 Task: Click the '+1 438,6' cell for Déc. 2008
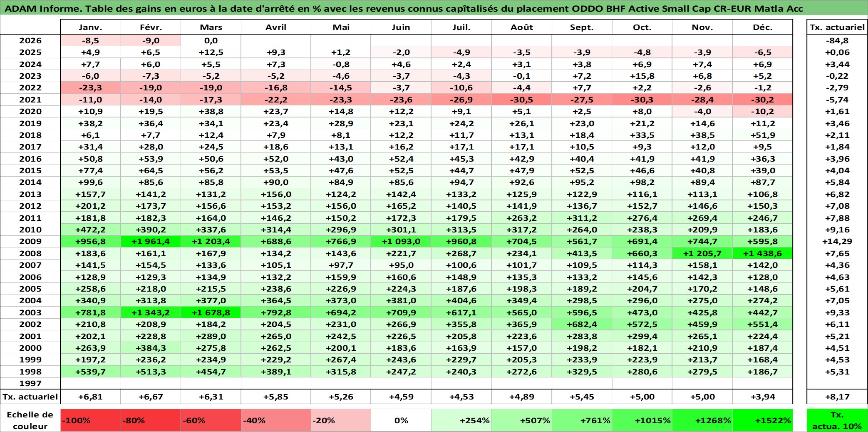click(x=763, y=254)
